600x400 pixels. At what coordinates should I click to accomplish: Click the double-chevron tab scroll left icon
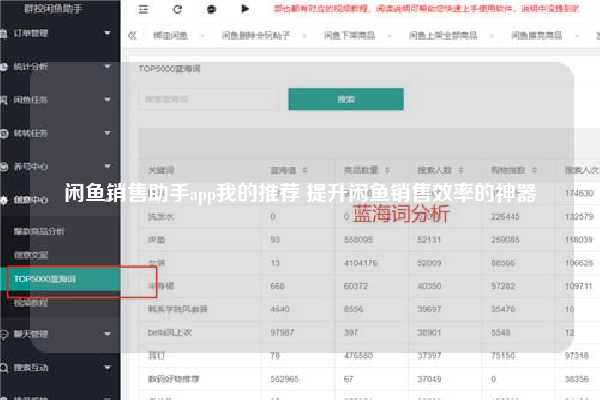133,34
